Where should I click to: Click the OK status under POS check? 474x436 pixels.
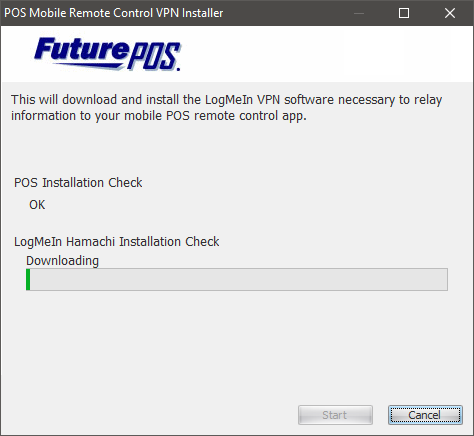coord(37,205)
